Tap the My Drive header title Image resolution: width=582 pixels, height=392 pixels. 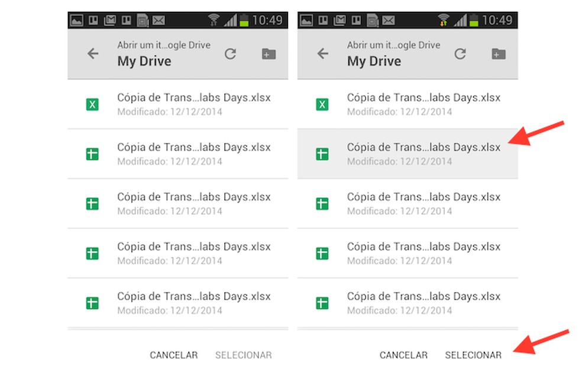pyautogui.click(x=144, y=61)
